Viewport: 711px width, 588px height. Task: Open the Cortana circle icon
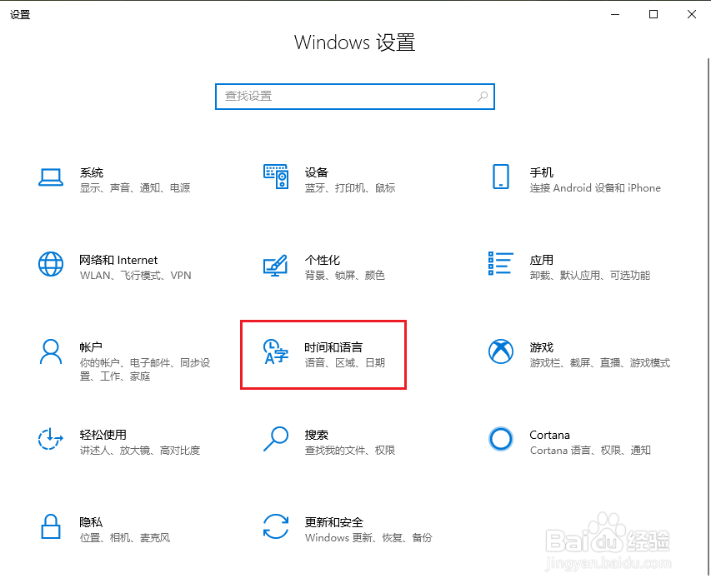pos(501,439)
